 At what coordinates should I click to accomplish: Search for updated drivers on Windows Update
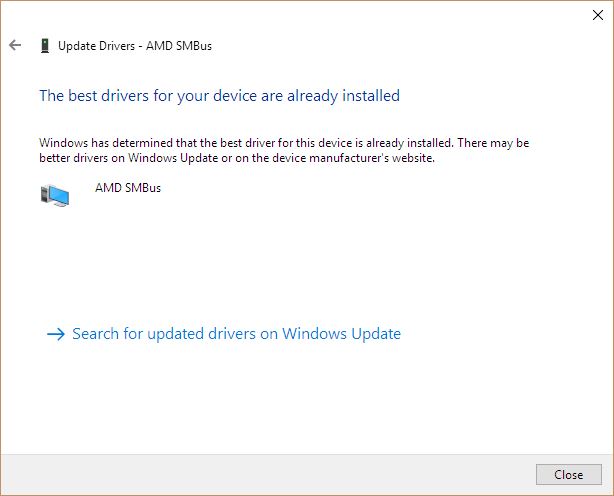(x=237, y=334)
